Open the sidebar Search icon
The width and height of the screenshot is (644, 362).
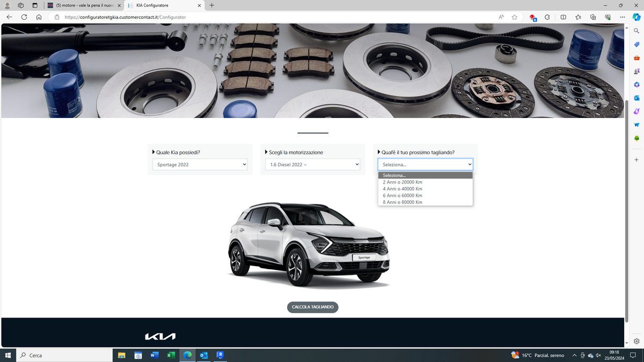636,31
